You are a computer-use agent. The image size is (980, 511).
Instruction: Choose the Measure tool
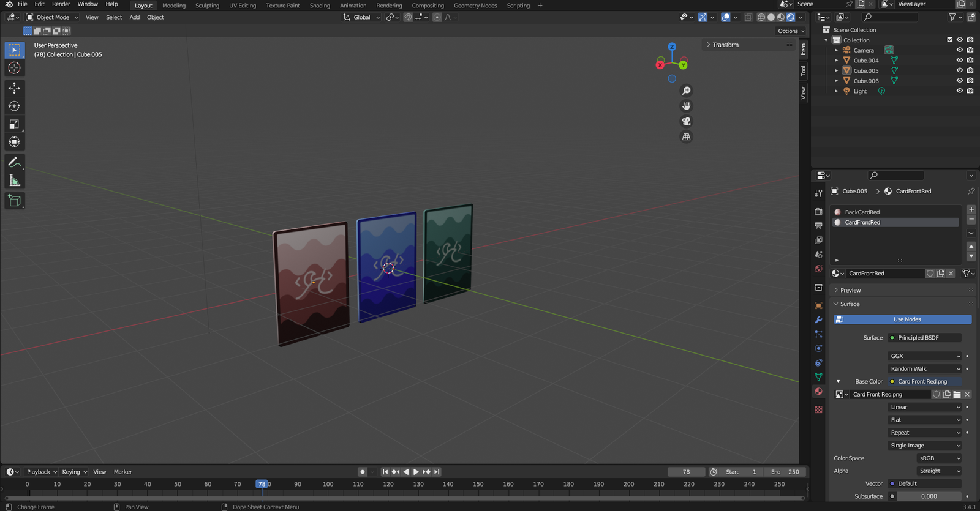point(14,181)
